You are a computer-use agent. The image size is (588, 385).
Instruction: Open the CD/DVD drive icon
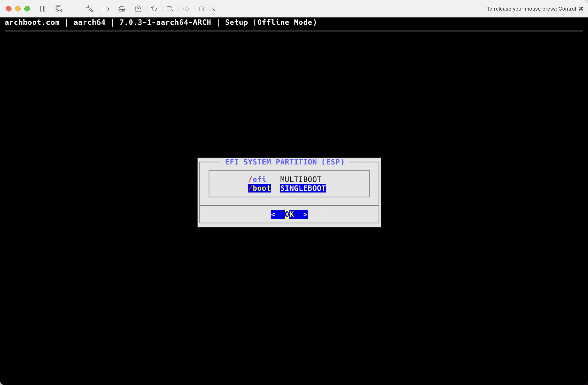(138, 9)
